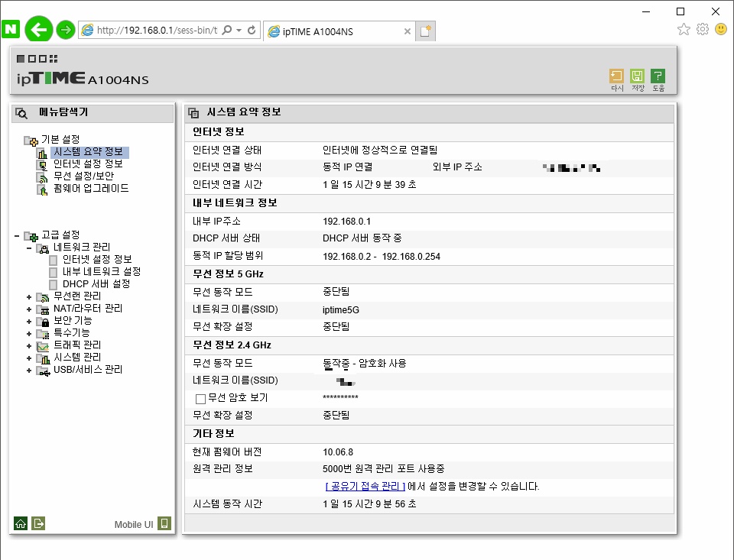The width and height of the screenshot is (734, 560).
Task: Expand the NAT/라우터 관리 tree node
Action: pyautogui.click(x=29, y=309)
